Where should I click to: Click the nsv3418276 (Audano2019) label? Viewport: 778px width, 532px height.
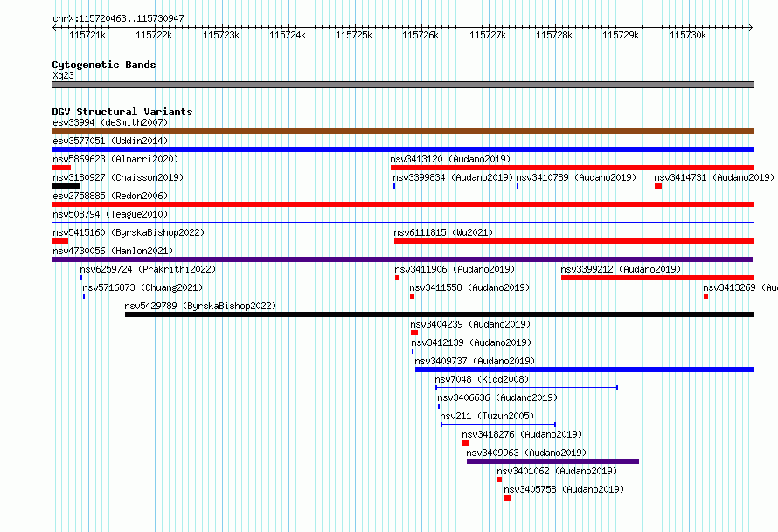click(522, 434)
